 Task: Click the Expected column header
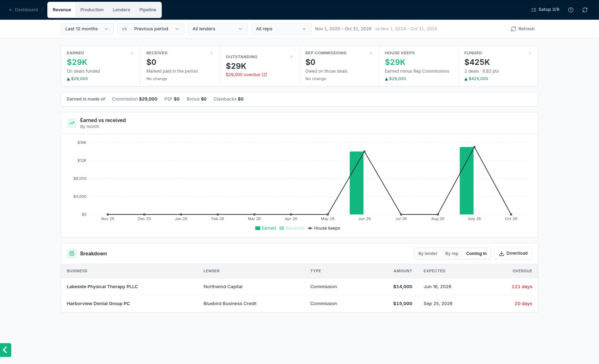coord(434,271)
